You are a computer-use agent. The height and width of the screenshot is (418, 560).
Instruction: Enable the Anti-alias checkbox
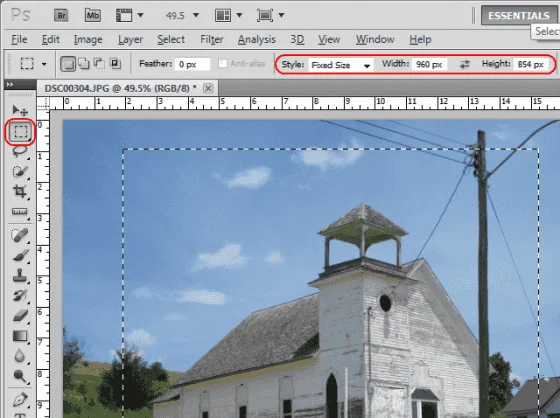click(222, 64)
